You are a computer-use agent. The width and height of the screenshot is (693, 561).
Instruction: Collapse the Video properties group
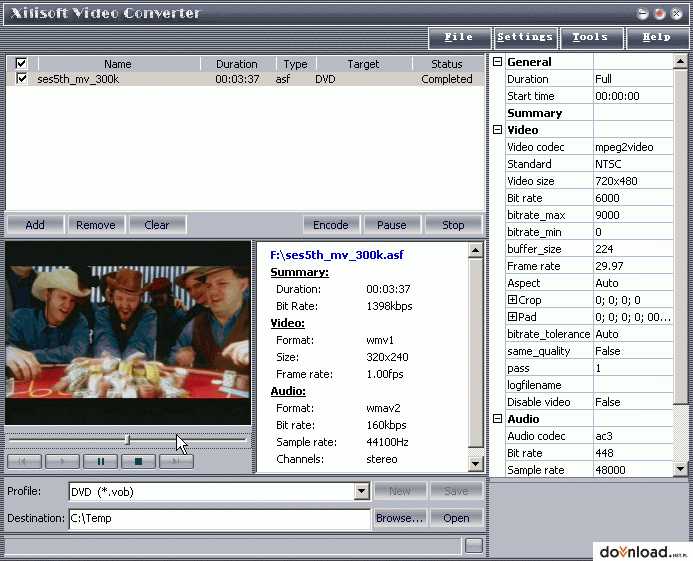[497, 130]
